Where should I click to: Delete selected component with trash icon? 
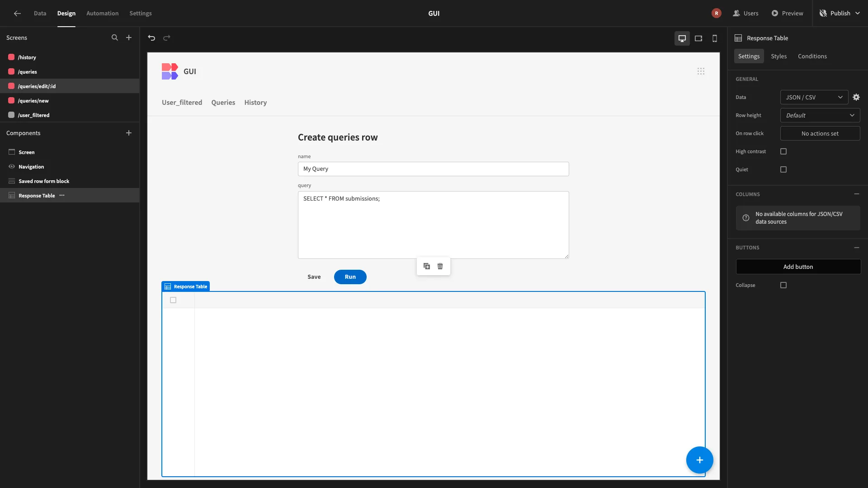pos(440,266)
